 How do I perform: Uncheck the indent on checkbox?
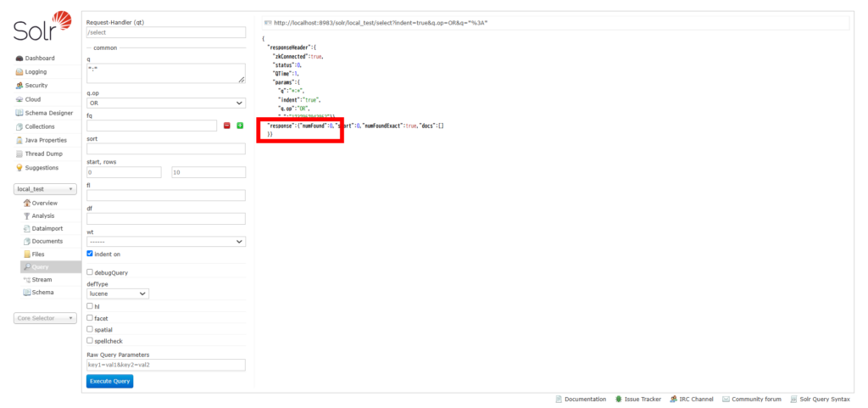(91, 254)
